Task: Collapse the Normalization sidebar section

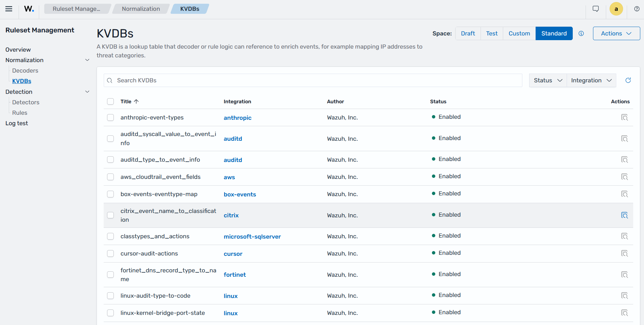Action: pyautogui.click(x=87, y=60)
